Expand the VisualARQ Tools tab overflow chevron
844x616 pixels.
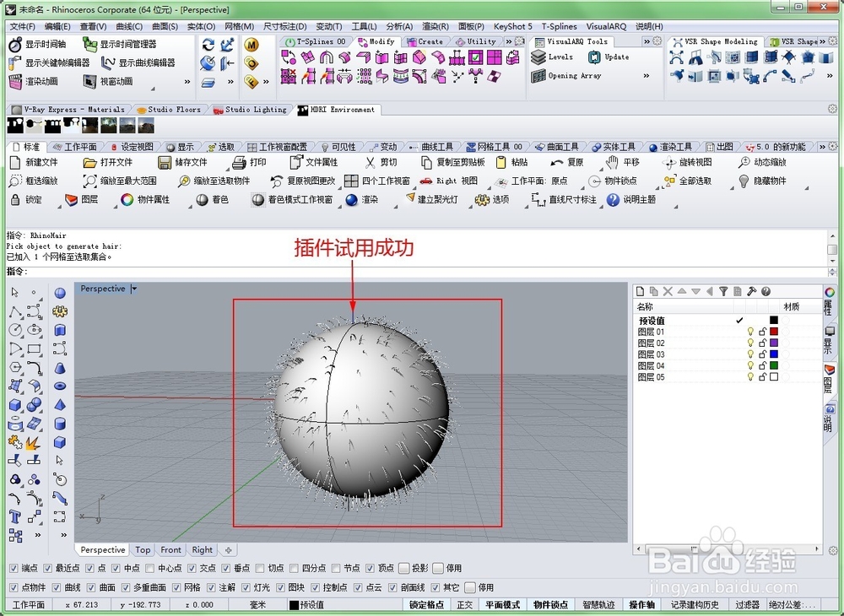tap(647, 41)
